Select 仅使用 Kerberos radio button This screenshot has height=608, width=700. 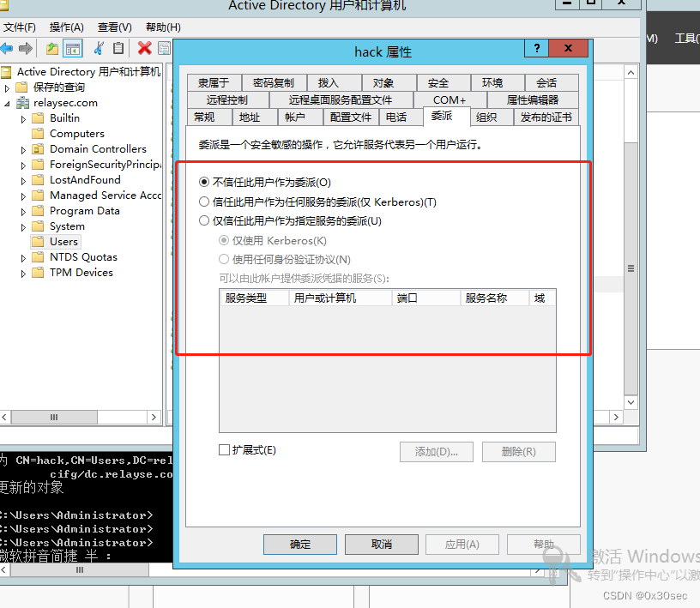[224, 241]
